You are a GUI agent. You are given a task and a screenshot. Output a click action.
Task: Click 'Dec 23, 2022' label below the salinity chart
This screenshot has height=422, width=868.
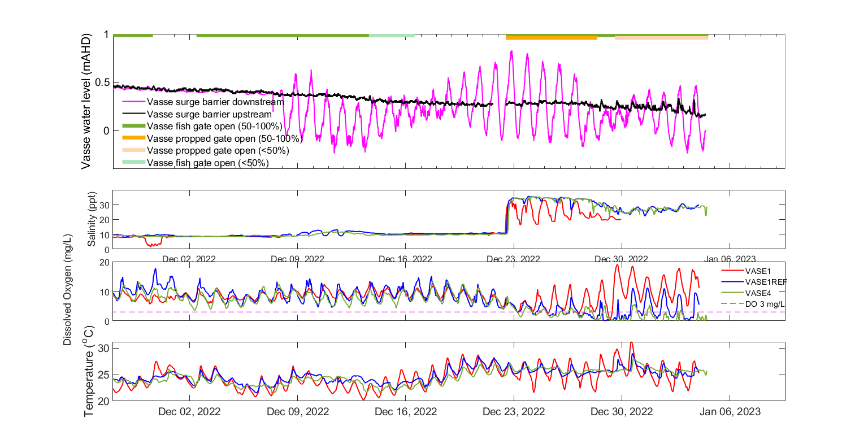(x=514, y=259)
